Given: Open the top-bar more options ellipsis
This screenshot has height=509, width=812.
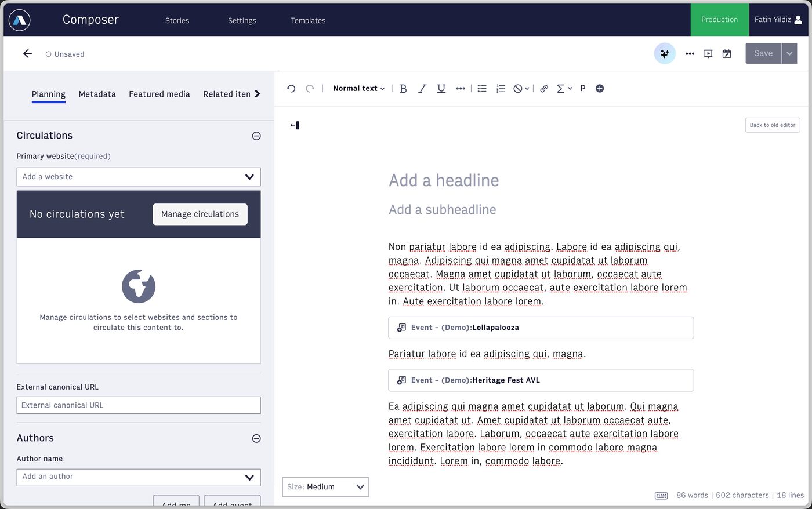Looking at the screenshot, I should (x=690, y=54).
